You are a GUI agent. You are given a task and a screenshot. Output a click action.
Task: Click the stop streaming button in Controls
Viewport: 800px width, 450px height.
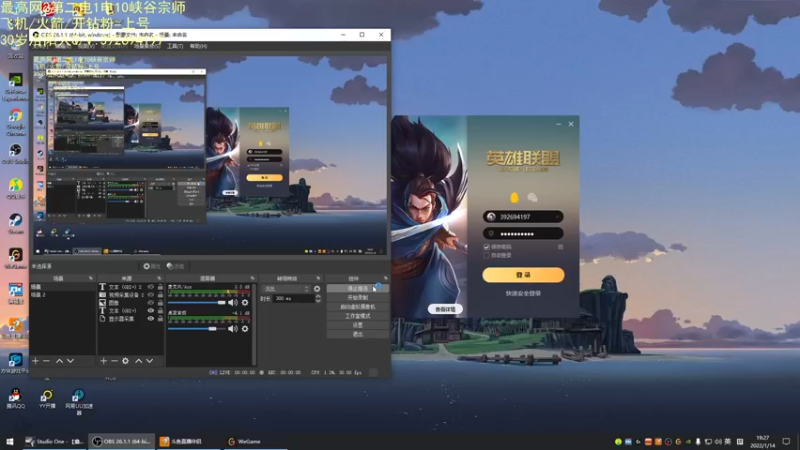(358, 289)
